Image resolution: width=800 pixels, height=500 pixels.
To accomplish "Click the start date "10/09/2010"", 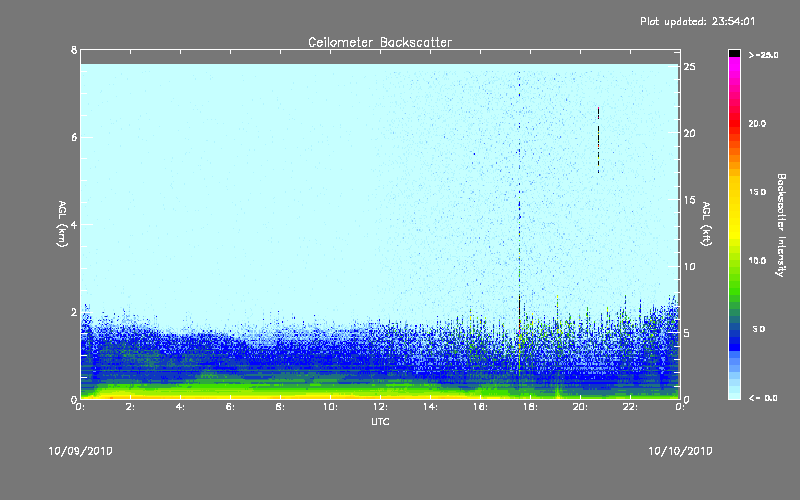I will [81, 451].
